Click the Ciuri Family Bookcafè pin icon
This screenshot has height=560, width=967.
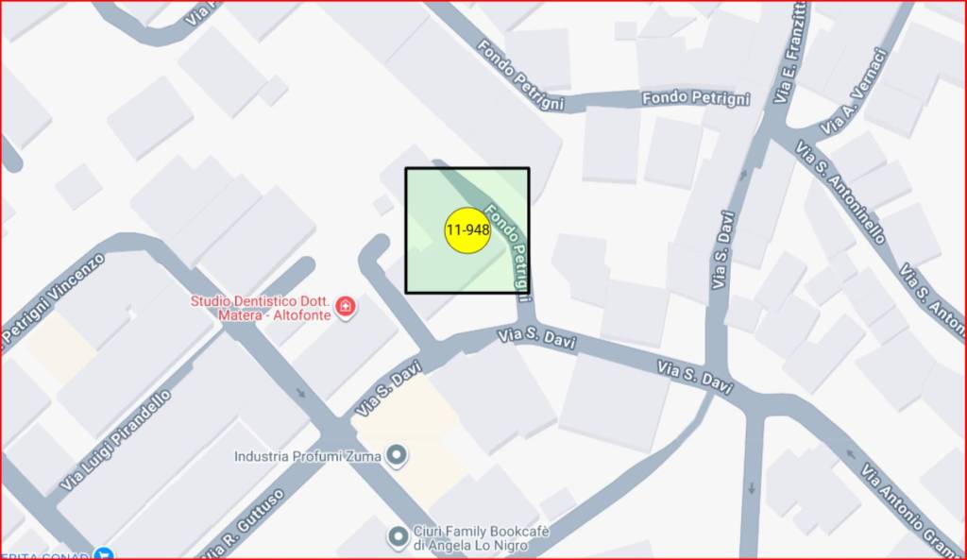point(399,537)
